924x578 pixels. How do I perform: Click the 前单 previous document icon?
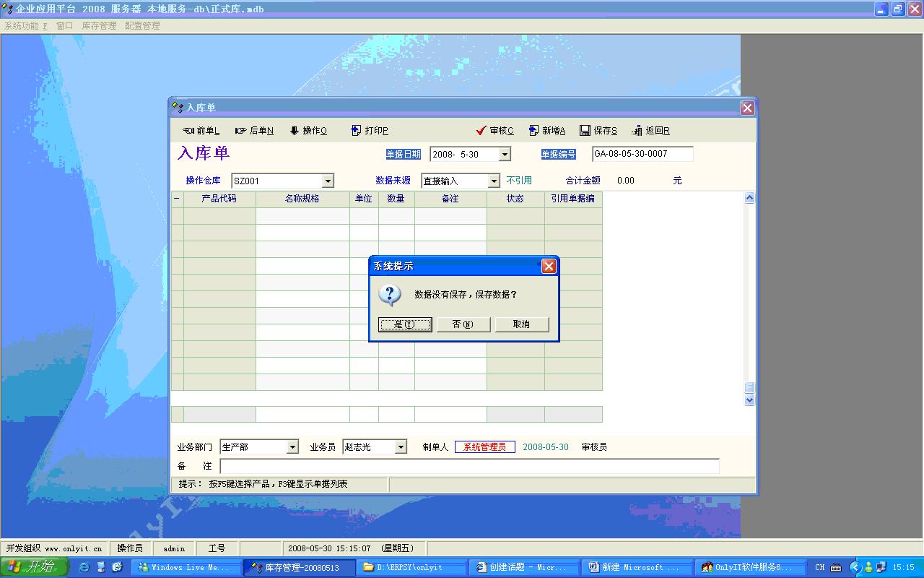[x=189, y=131]
